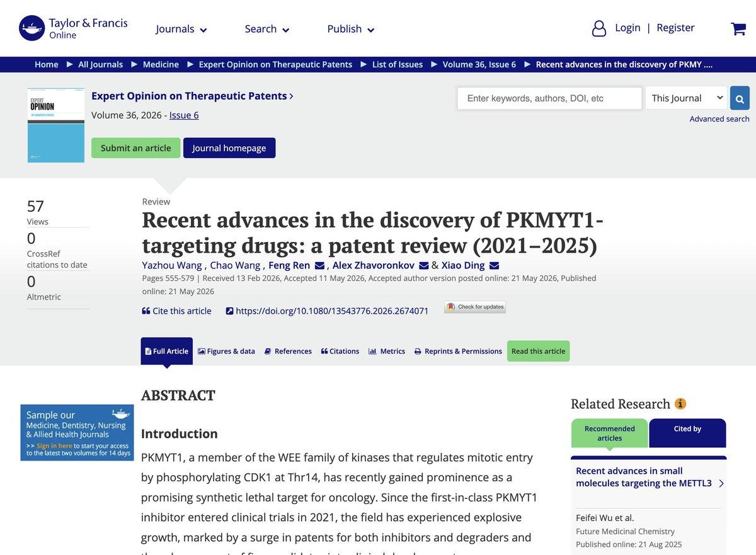Open the Publish dropdown menu

pyautogui.click(x=351, y=29)
